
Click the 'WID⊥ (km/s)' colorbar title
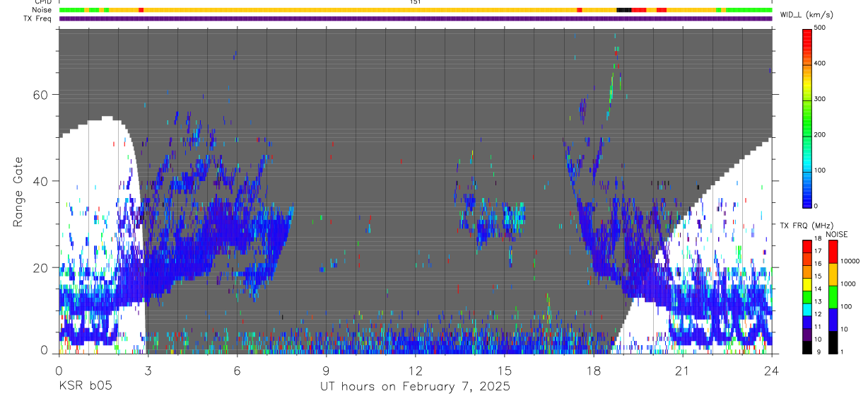tap(807, 15)
